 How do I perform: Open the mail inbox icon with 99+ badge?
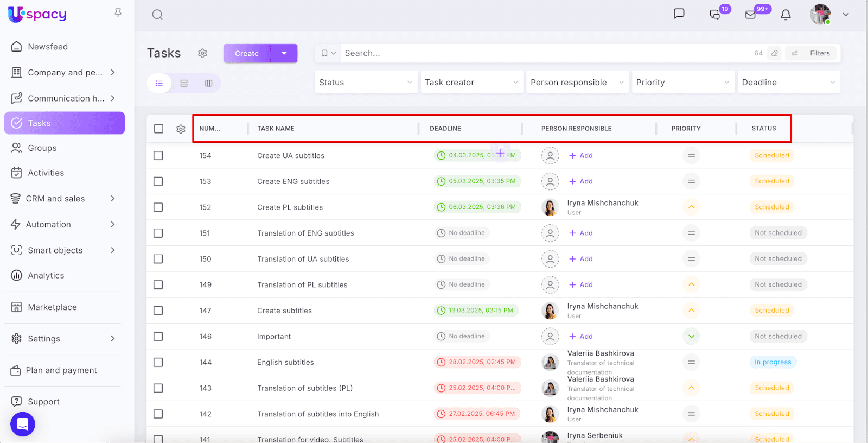(x=751, y=15)
